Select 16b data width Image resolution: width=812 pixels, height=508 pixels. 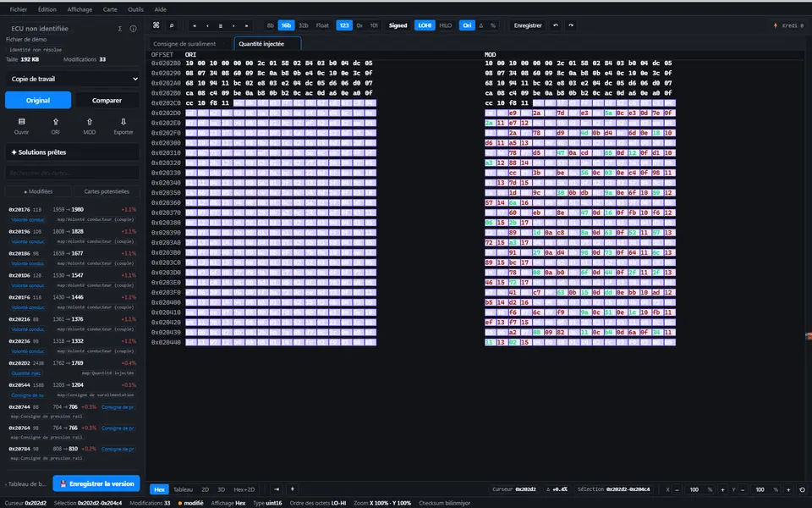coord(286,25)
